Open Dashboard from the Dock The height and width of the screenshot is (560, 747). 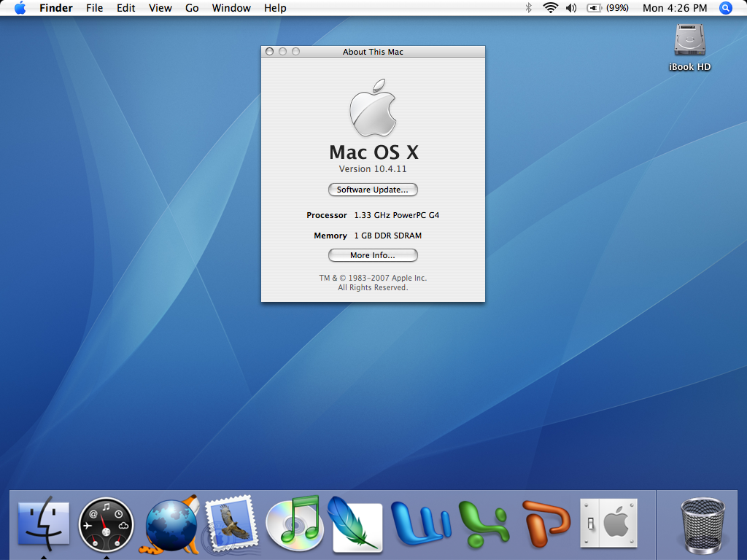point(106,525)
